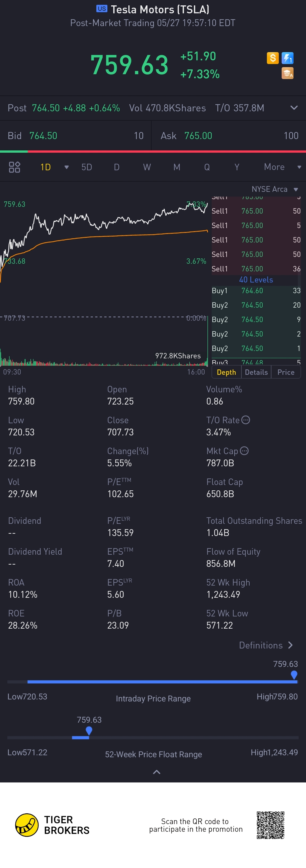Tap the Intraday Price Range marker

pyautogui.click(x=294, y=675)
